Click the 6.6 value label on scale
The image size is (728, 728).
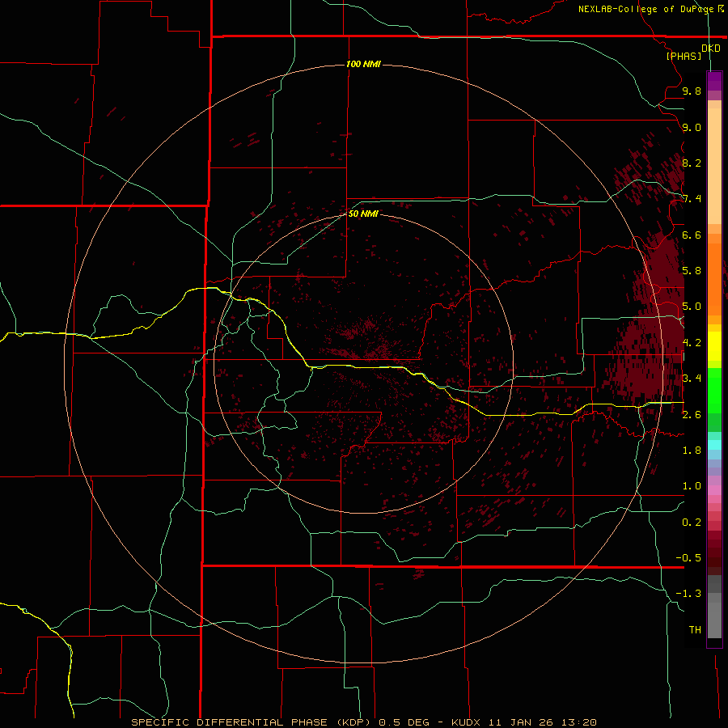pyautogui.click(x=692, y=235)
